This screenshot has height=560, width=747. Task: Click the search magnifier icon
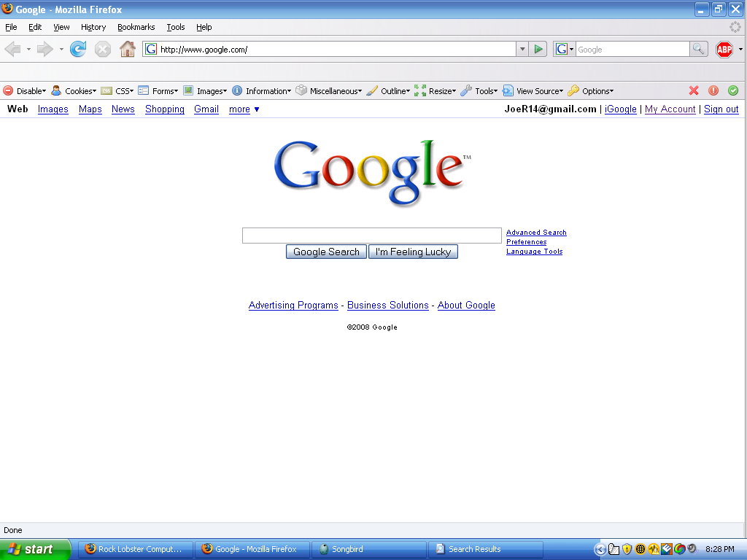(698, 49)
